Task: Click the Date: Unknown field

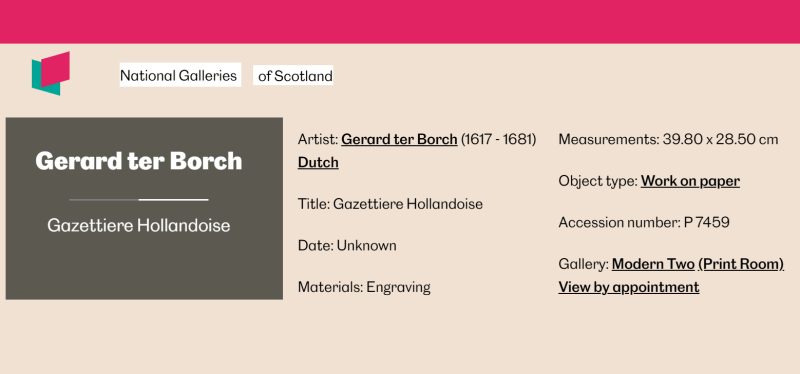Action: (347, 246)
